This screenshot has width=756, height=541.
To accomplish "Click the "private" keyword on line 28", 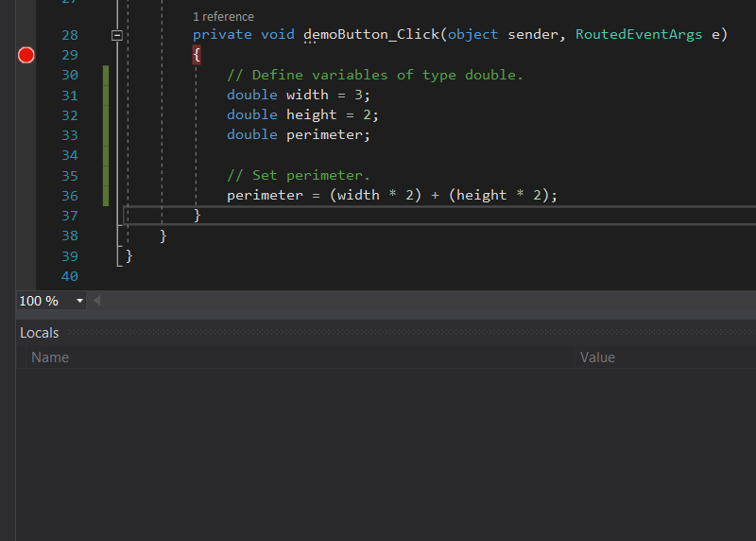I will (222, 35).
